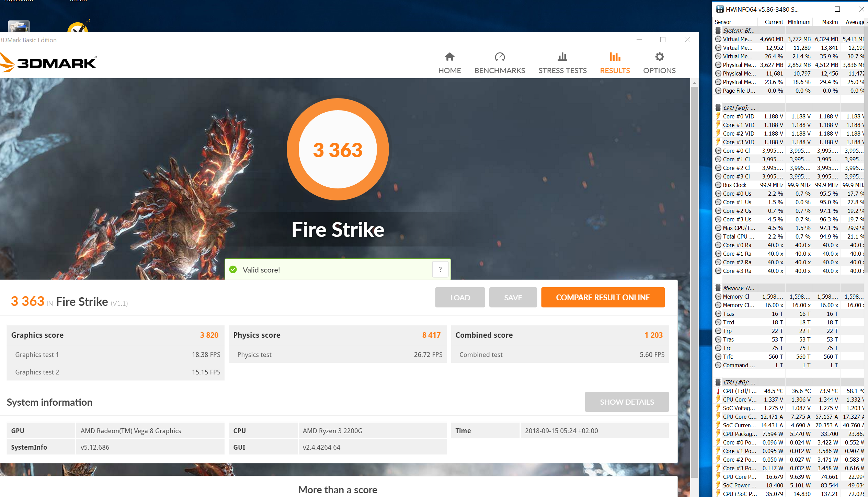The width and height of the screenshot is (868, 497).
Task: Click the HWiNFO64 title bar icon
Action: click(720, 9)
